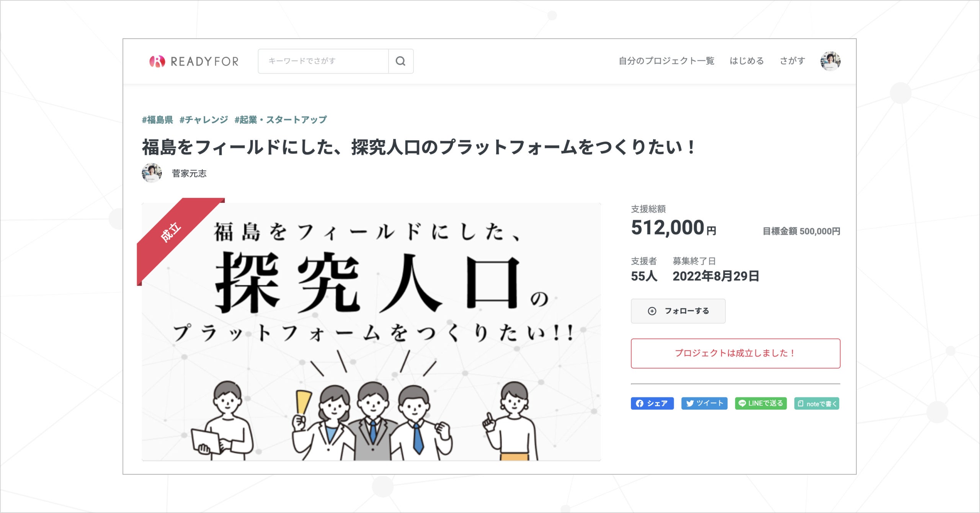Image resolution: width=980 pixels, height=513 pixels.
Task: Open the #チャレンジ tag link
Action: tap(204, 120)
